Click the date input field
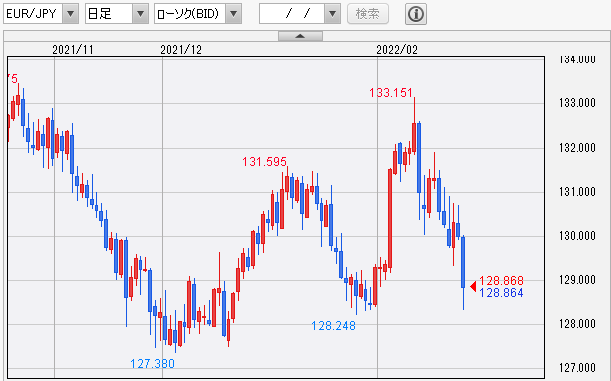Viewport: 611px width, 381px height. pyautogui.click(x=292, y=14)
